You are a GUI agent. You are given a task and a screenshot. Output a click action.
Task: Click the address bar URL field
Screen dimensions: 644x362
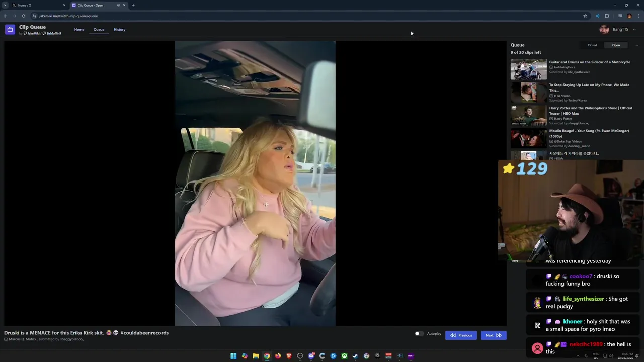coord(309,16)
